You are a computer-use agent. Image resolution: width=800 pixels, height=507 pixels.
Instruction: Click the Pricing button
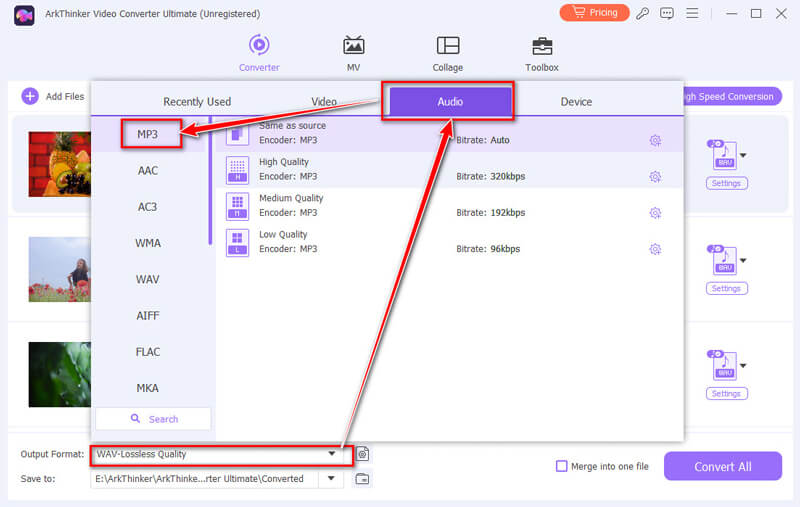point(594,13)
